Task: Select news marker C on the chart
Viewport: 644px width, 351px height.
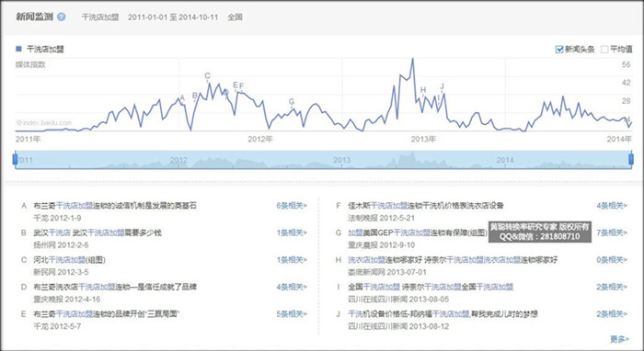Action: [x=207, y=76]
